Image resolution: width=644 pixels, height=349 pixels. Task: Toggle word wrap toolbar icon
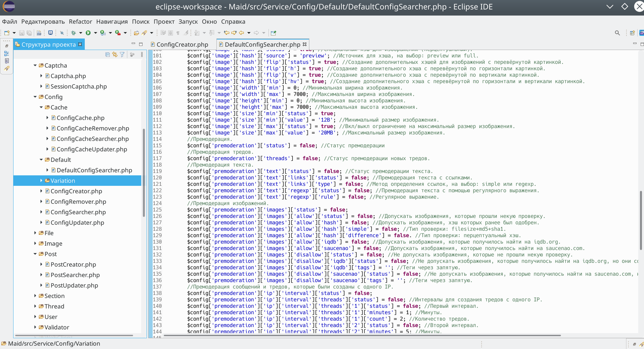pyautogui.click(x=163, y=33)
